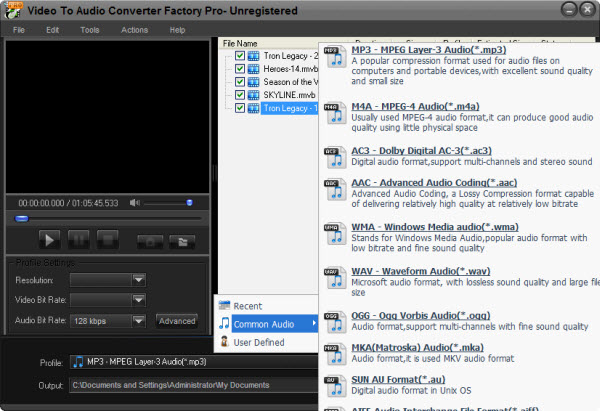Toggle the SKYLINE.rmvb checkbox
Viewport: 600px width, 411px height.
coord(239,95)
